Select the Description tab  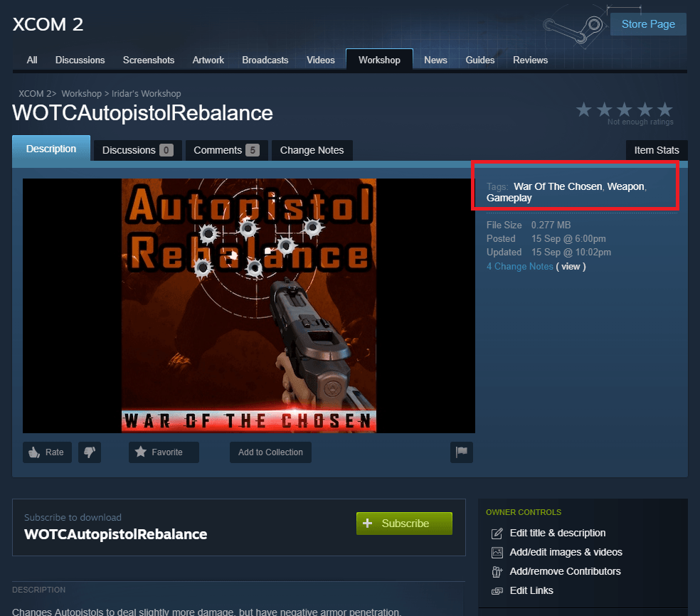(51, 149)
